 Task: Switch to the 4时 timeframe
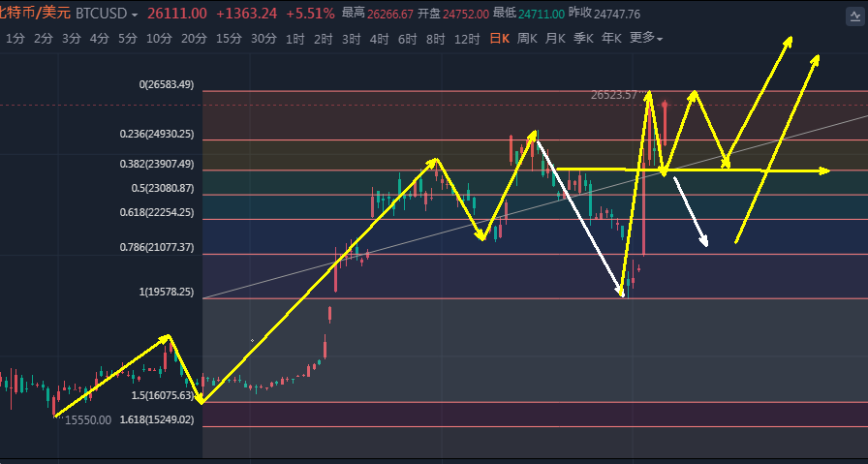(x=379, y=39)
